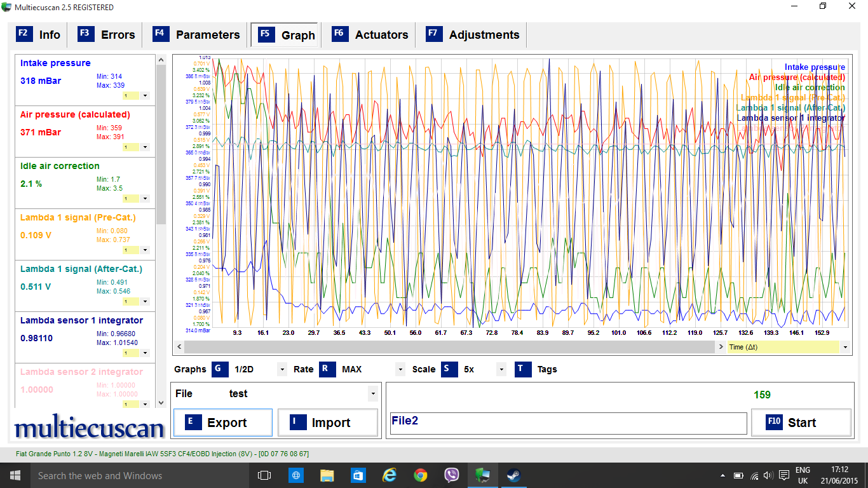Viewport: 868px width, 488px height.
Task: Expand the File test dropdown
Action: tap(372, 394)
